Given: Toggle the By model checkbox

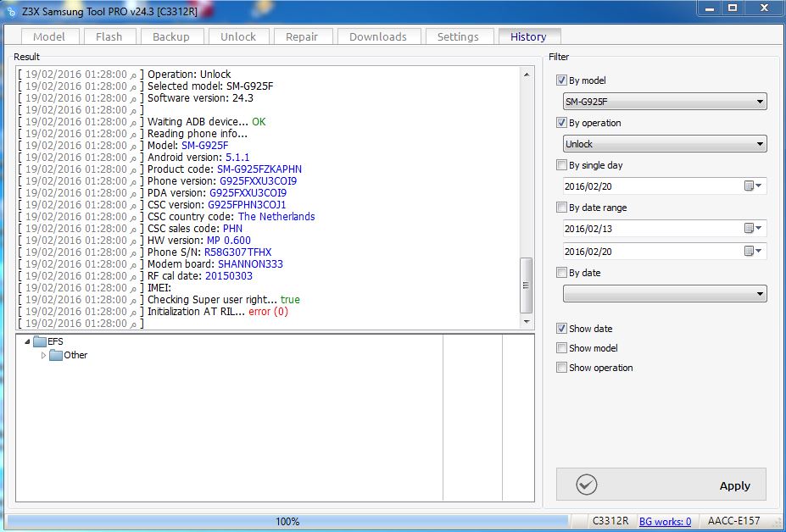Looking at the screenshot, I should [561, 80].
